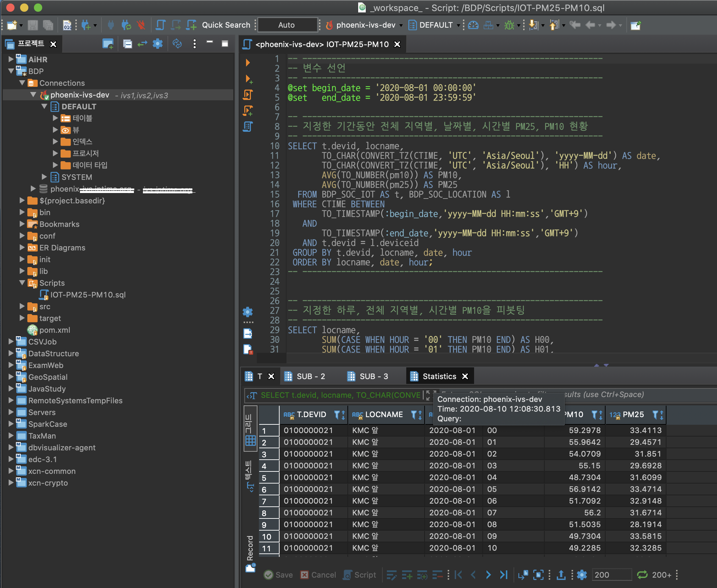Click the Script button in results toolbar
Screen dimensions: 717x588
360,575
